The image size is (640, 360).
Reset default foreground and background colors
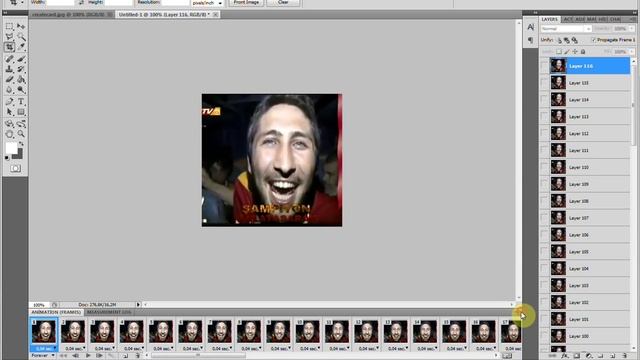point(7,158)
